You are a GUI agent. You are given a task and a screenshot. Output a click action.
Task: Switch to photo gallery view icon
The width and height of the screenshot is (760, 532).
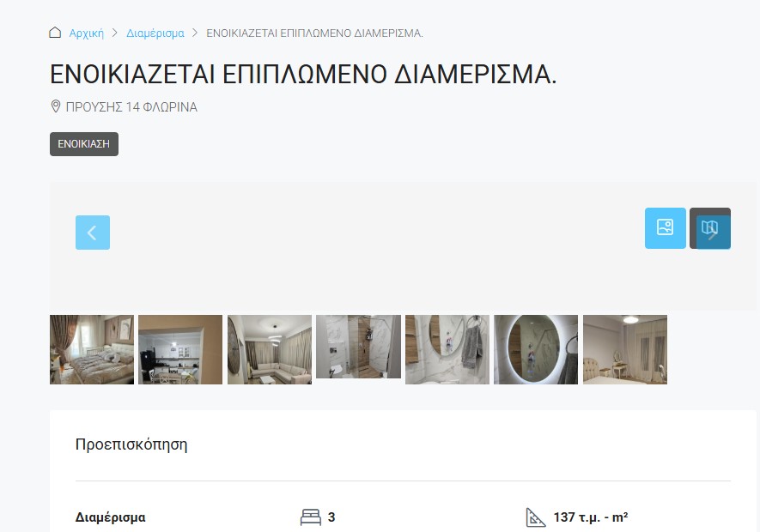coord(665,227)
